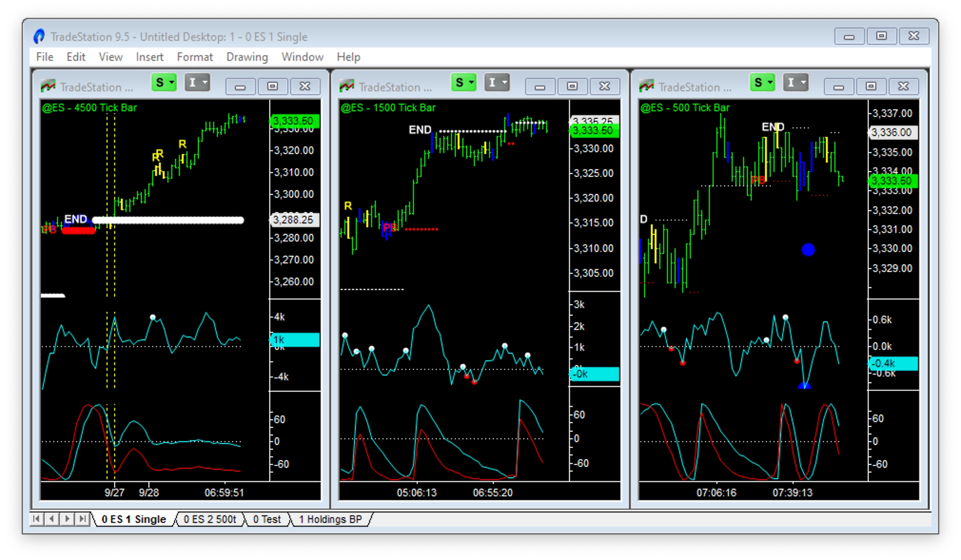Click the 06:55:20 time on the 1500 Tick axis
Viewport: 961px width, 560px height.
493,492
